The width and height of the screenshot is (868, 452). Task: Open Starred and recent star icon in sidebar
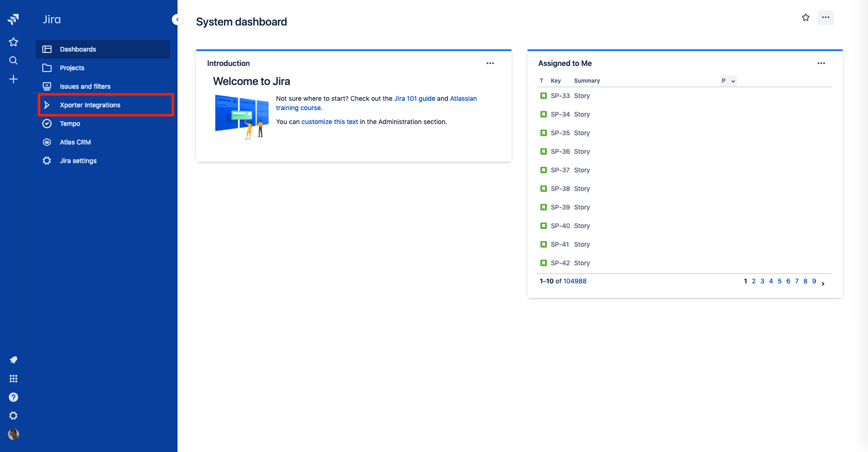[x=13, y=42]
